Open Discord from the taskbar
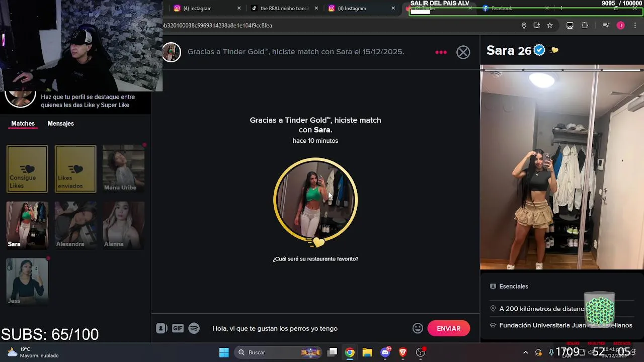Image resolution: width=644 pixels, height=362 pixels. tap(385, 352)
